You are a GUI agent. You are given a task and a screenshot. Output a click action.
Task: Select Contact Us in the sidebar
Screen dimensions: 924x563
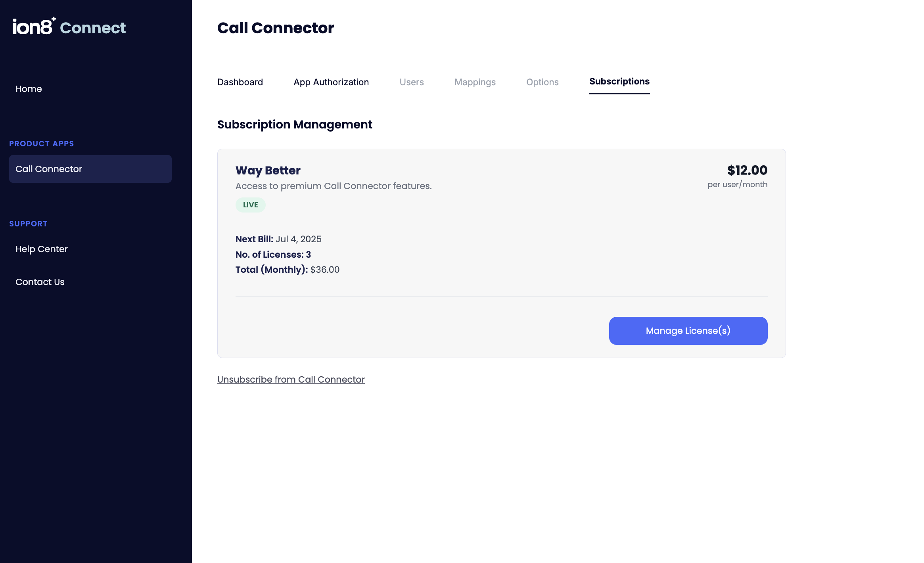tap(40, 282)
